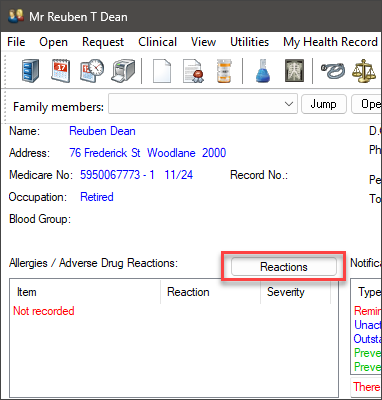
Task: Click the Medicare expiry 11/24
Action: pyautogui.click(x=179, y=175)
